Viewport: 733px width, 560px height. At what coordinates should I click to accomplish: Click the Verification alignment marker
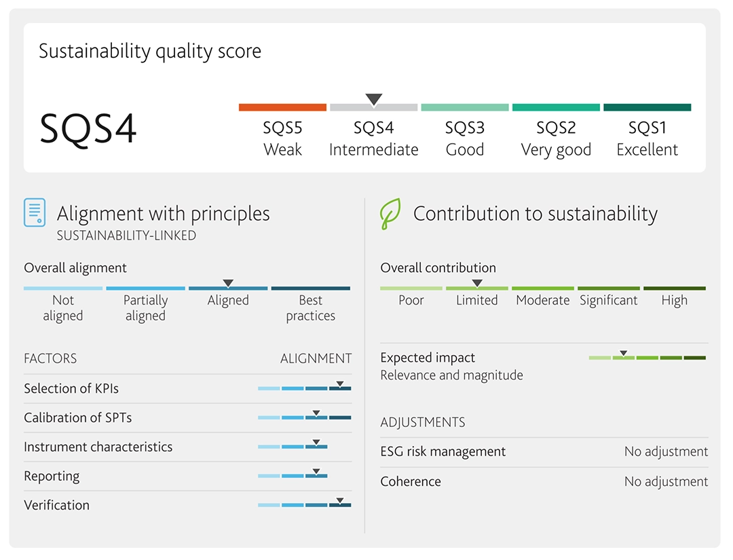pyautogui.click(x=340, y=501)
